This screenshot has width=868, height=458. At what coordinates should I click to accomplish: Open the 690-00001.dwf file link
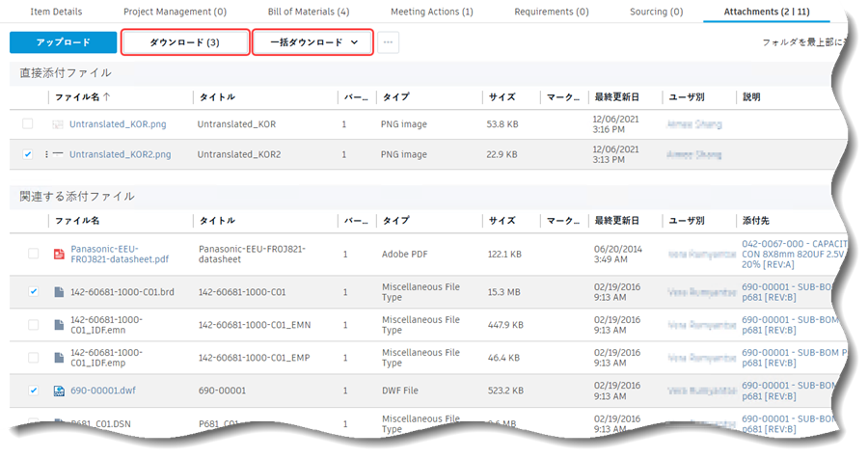[x=103, y=391]
